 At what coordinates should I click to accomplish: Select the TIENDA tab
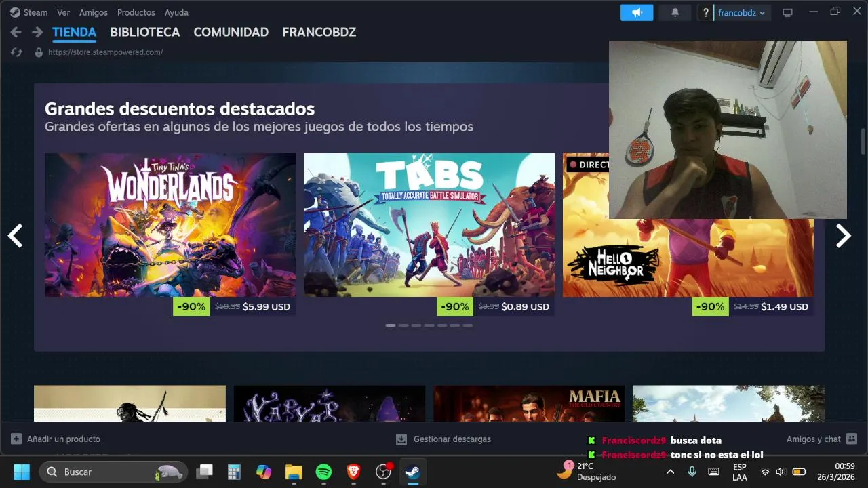[74, 32]
